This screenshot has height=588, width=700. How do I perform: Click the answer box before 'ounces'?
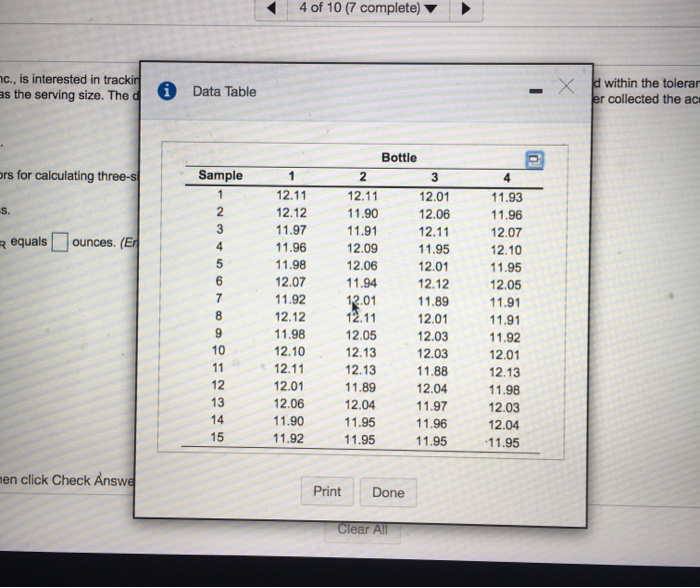click(x=60, y=242)
